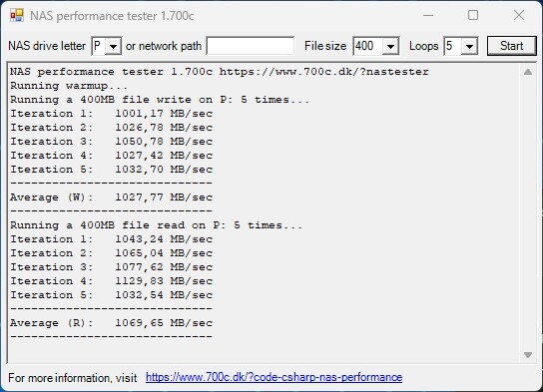
Task: Open the 700c.dk code-csharp-nas-performance link
Action: pos(273,377)
